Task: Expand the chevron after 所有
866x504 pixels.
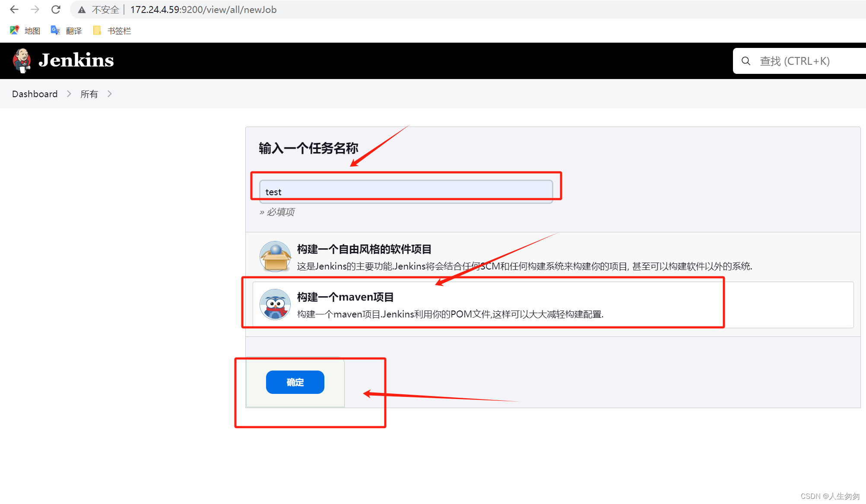Action: 110,94
